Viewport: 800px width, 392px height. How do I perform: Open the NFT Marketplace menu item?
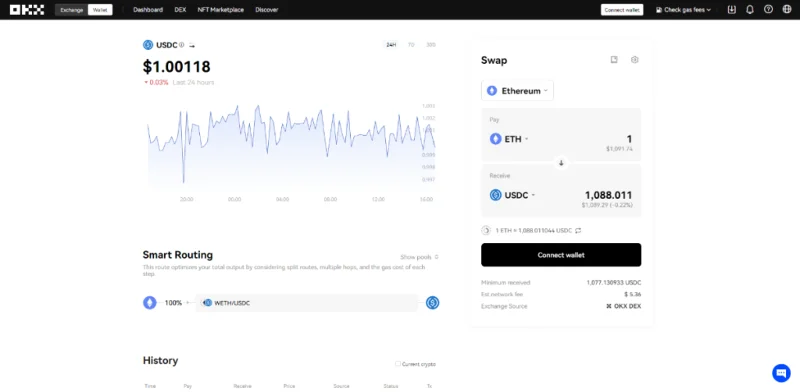(x=220, y=10)
